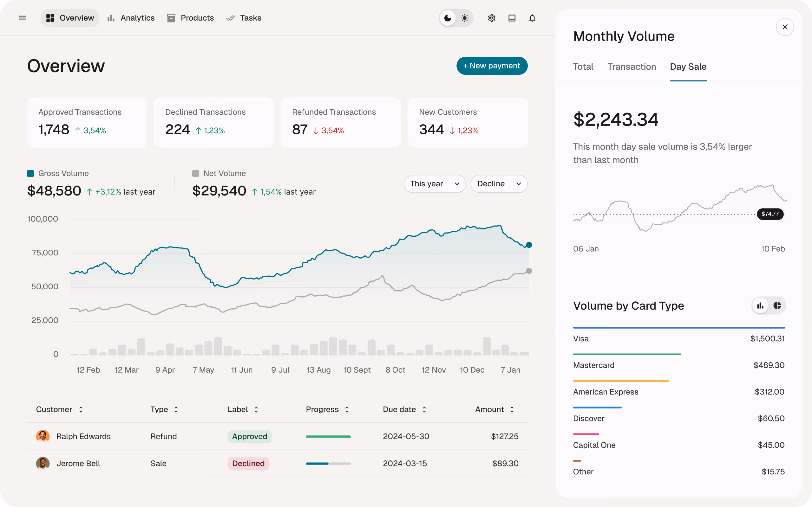Click the notifications bell icon
The height and width of the screenshot is (507, 812).
tap(532, 18)
